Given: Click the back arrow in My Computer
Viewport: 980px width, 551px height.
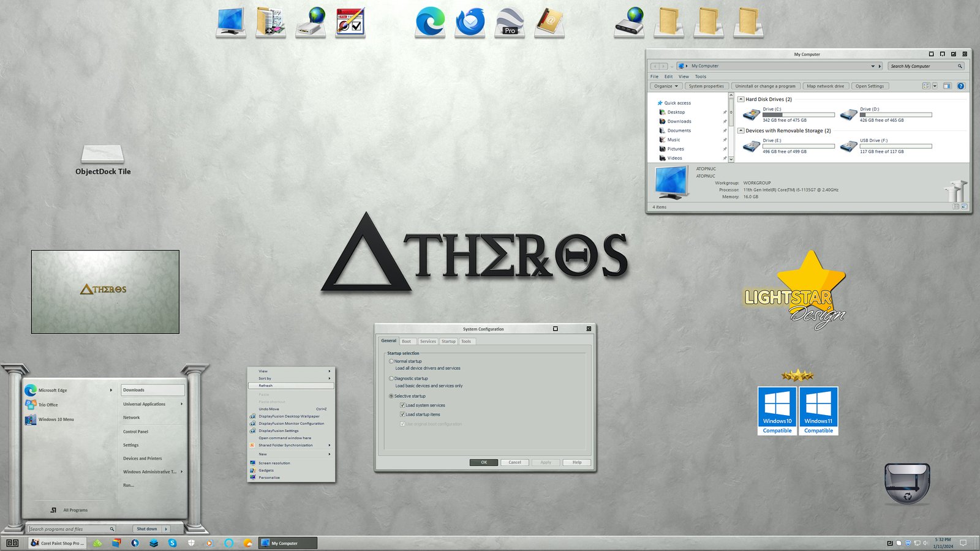Looking at the screenshot, I should (655, 66).
